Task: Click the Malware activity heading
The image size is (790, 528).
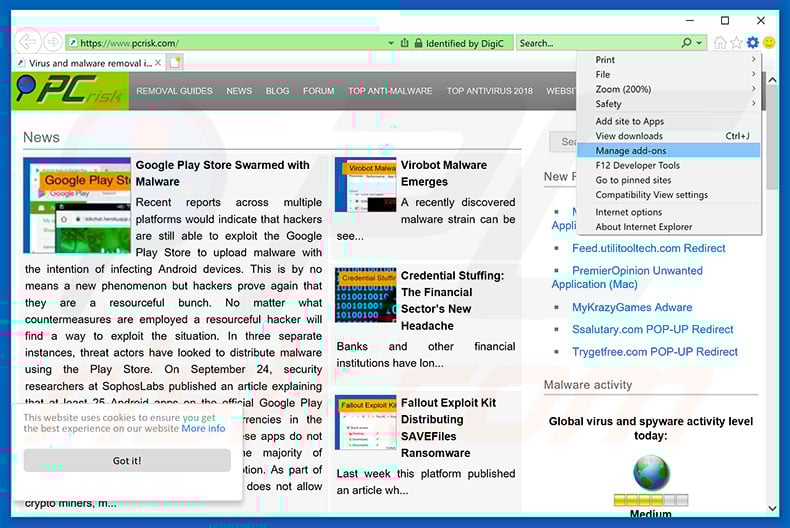Action: pyautogui.click(x=587, y=385)
